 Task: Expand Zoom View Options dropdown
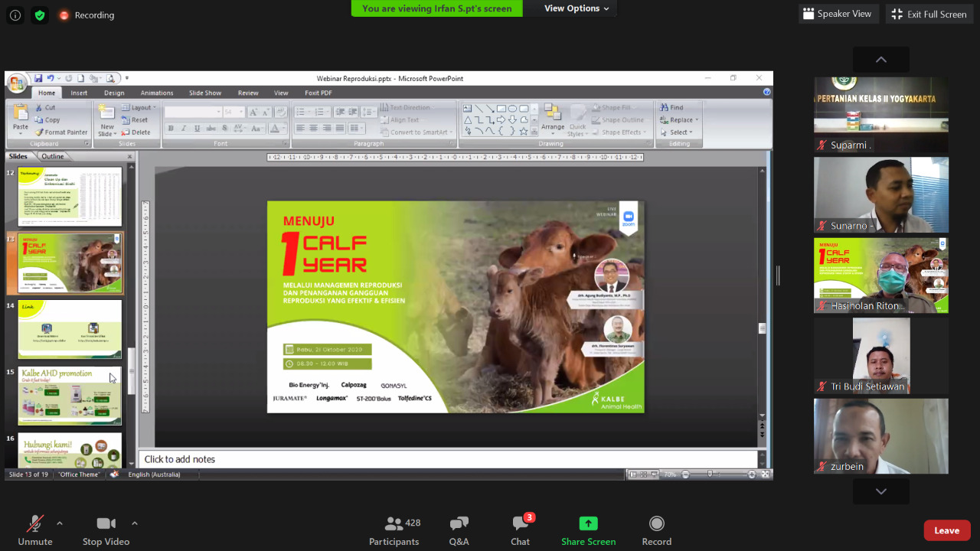(577, 8)
